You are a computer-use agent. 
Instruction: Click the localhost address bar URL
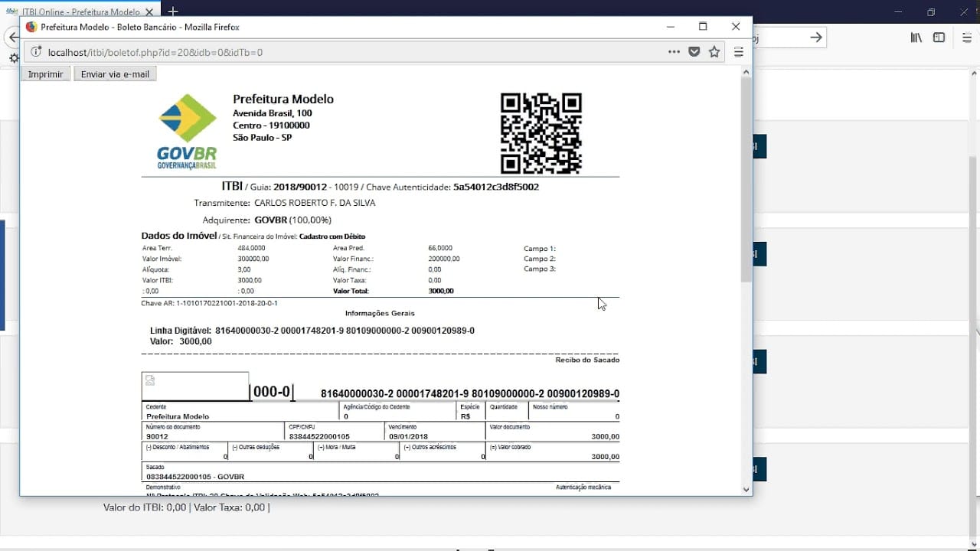153,52
